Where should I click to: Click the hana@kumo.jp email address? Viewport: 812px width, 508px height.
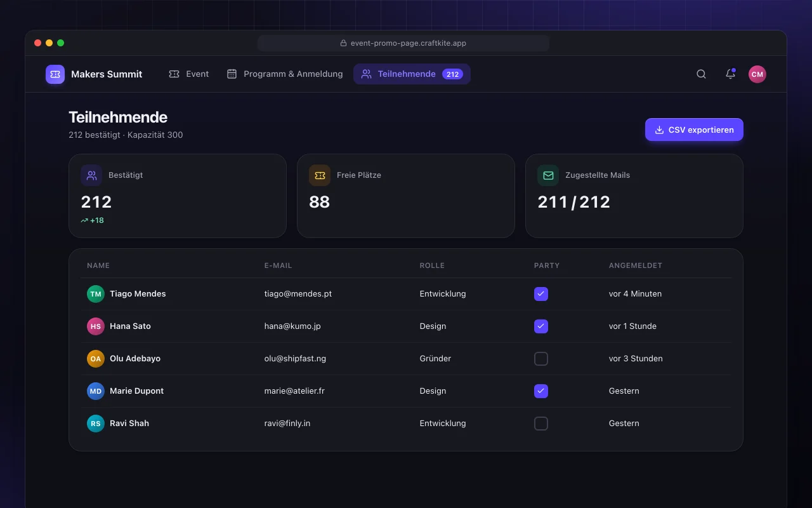tap(292, 326)
